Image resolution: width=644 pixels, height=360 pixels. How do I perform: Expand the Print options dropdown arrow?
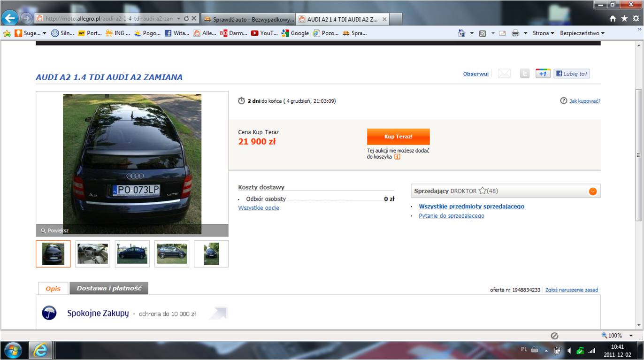click(x=525, y=33)
